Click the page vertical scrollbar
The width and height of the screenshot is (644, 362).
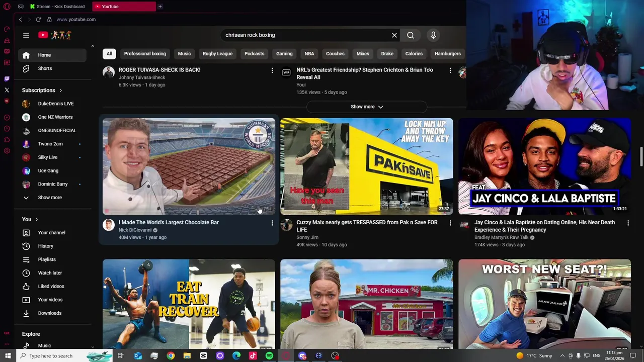click(x=641, y=156)
